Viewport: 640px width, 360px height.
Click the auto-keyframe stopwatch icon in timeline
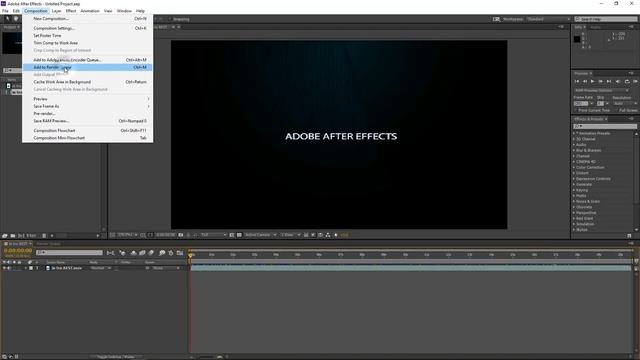(171, 253)
